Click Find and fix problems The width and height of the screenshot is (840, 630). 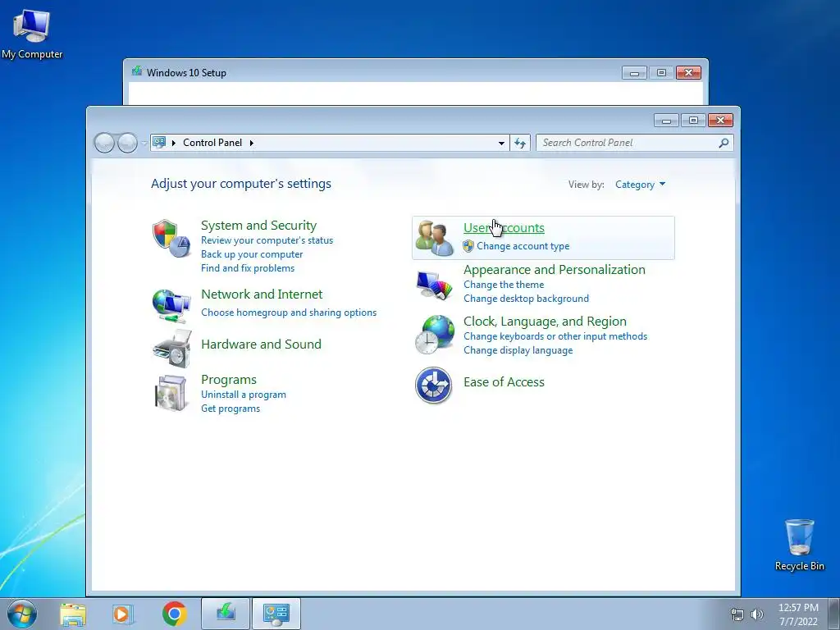(x=248, y=268)
